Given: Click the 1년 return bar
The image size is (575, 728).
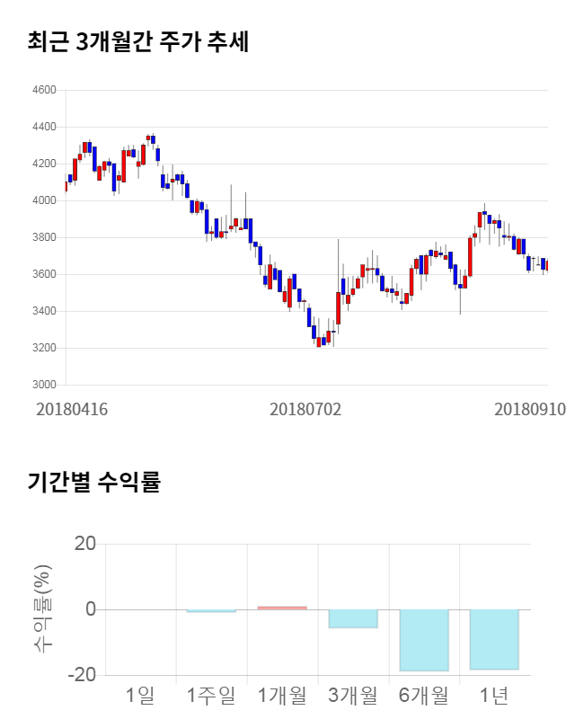Looking at the screenshot, I should coord(494,639).
